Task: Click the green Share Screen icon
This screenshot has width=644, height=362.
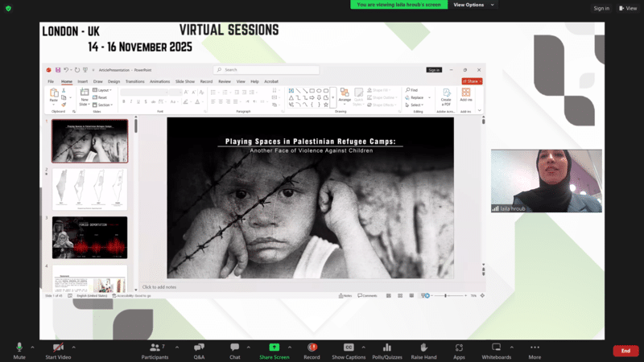Action: 274,349
